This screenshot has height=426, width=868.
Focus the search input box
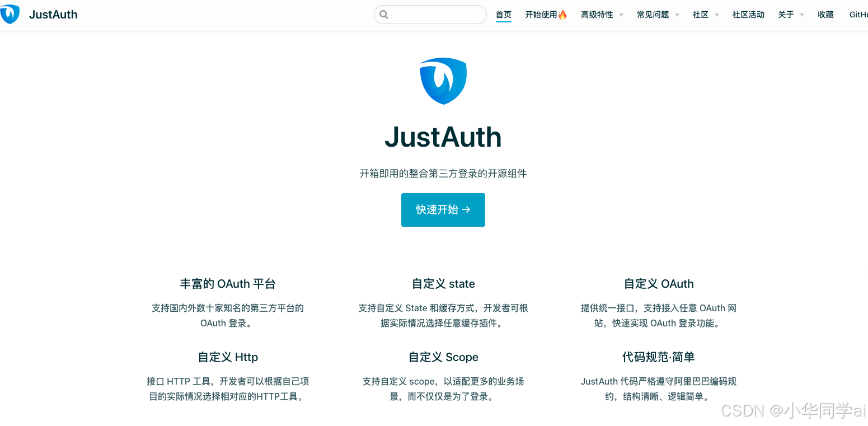pyautogui.click(x=430, y=15)
